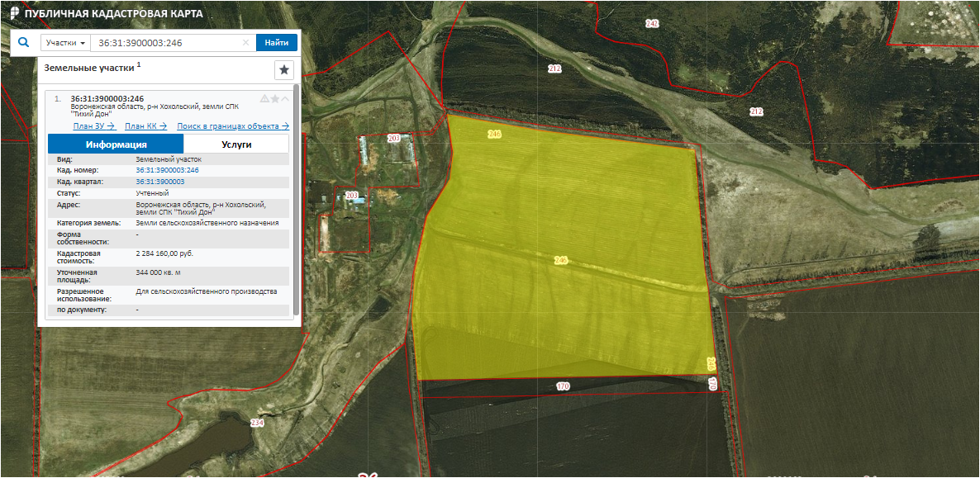Click parcel label 234 on map

(257, 423)
